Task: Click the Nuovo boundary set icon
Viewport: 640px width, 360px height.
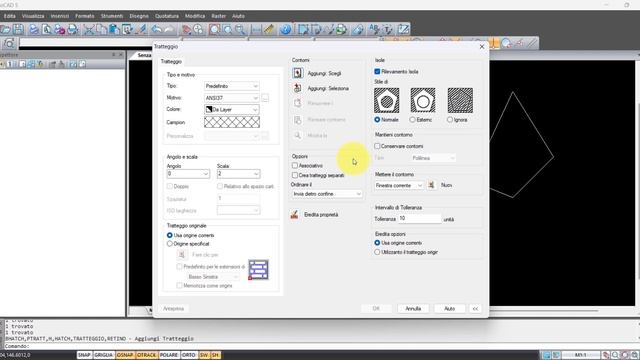Action: (x=431, y=185)
